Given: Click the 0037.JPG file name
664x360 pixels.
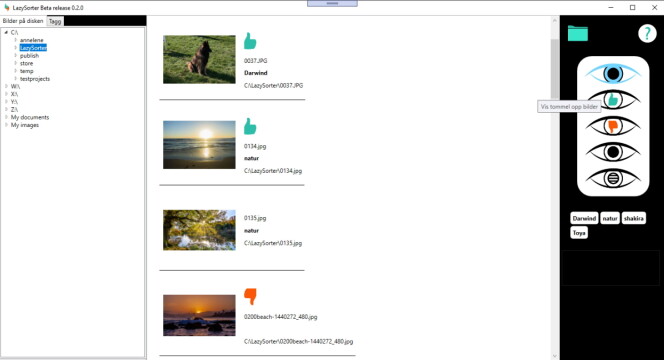Looking at the screenshot, I should point(255,61).
